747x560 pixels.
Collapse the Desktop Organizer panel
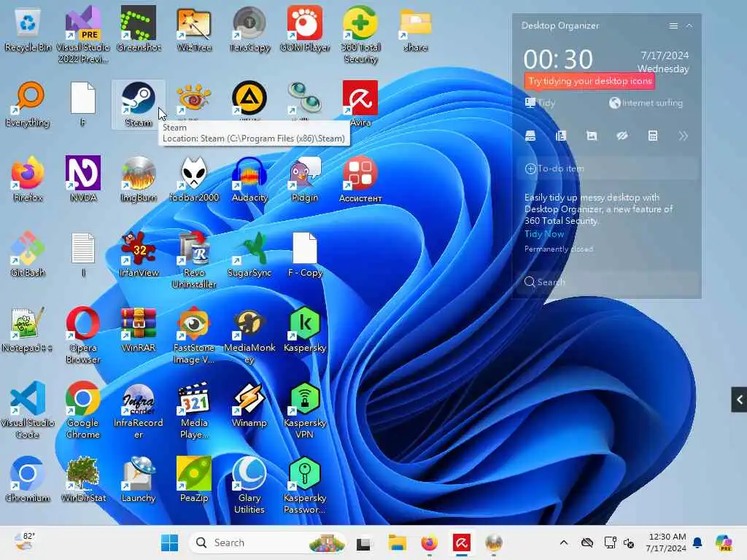689,26
